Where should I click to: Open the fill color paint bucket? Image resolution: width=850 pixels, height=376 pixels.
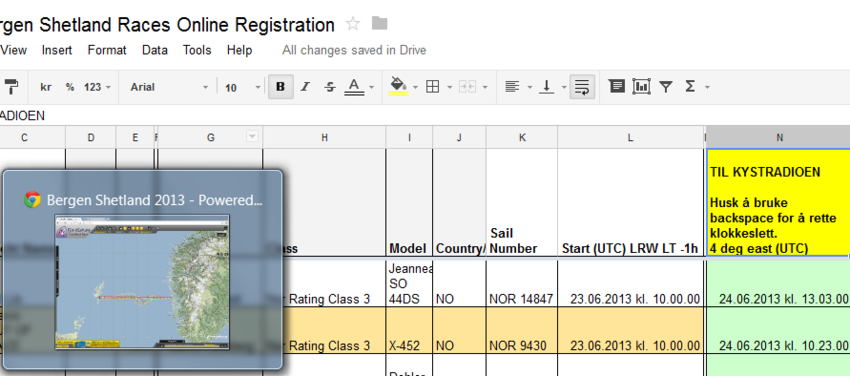click(398, 87)
